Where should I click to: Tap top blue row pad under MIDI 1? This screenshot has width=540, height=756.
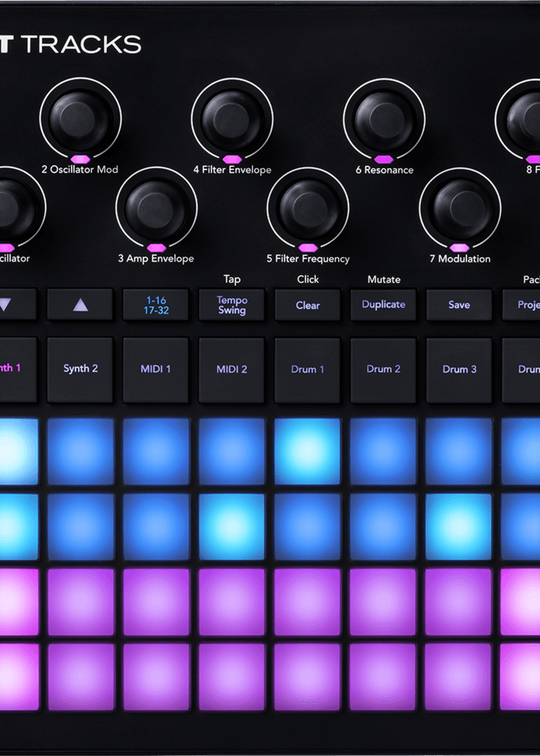click(156, 451)
